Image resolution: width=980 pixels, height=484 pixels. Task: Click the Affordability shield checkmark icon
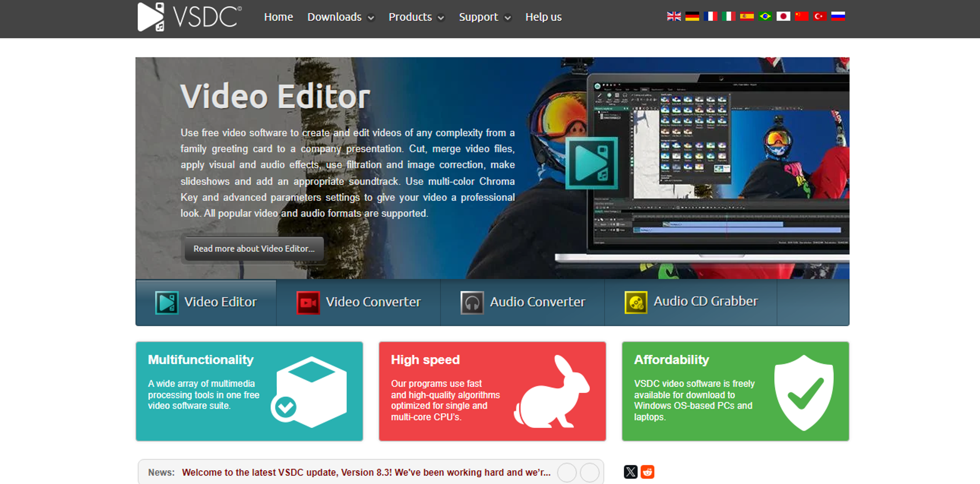tap(804, 393)
